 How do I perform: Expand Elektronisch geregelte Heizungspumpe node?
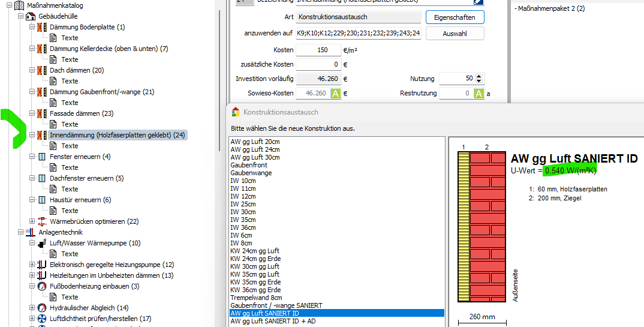tap(32, 265)
